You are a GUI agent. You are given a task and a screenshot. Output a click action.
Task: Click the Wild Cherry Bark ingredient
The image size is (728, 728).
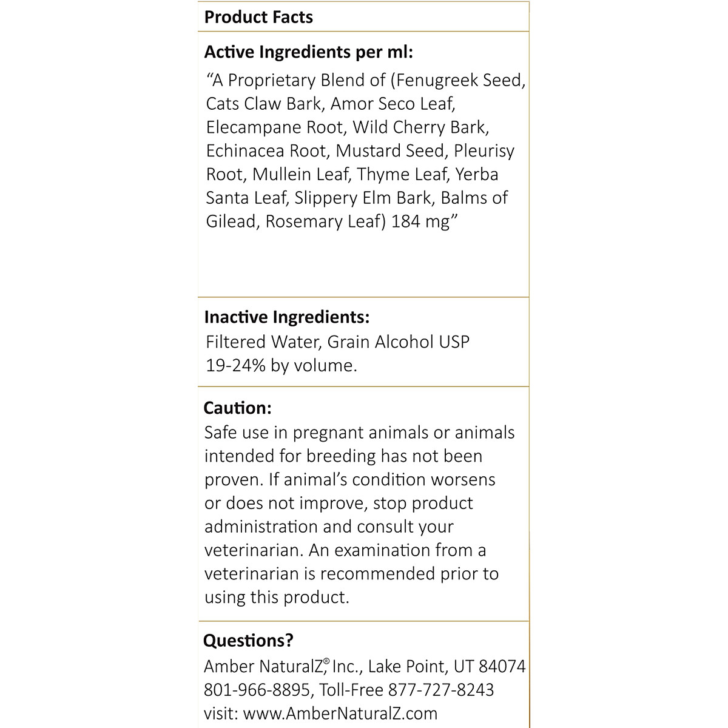[x=420, y=127]
